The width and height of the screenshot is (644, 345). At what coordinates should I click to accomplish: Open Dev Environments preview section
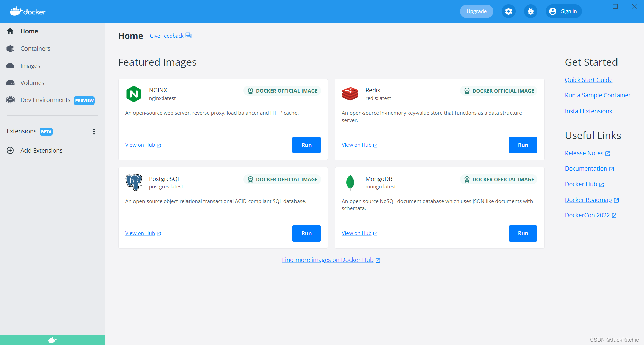pyautogui.click(x=46, y=100)
